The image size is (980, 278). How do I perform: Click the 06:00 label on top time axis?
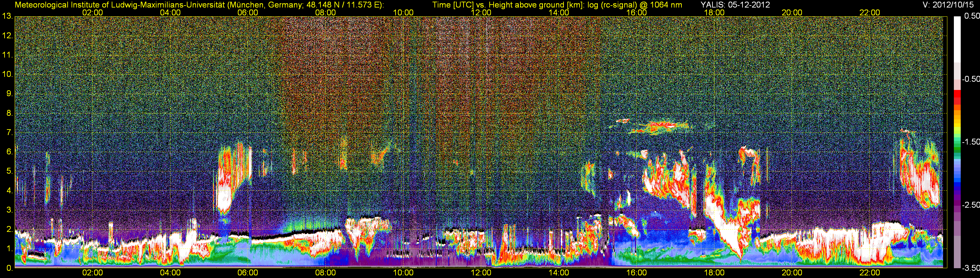click(x=248, y=12)
